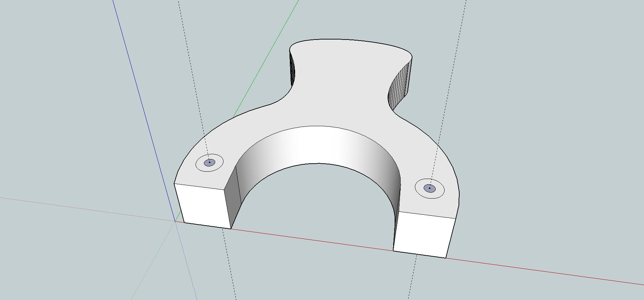Select the left small screw hole

pos(209,163)
